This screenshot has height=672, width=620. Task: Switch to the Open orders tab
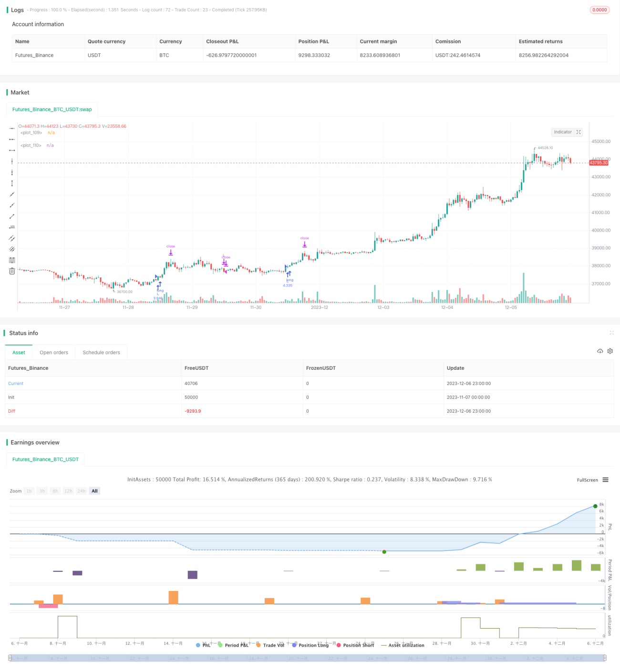tap(54, 353)
